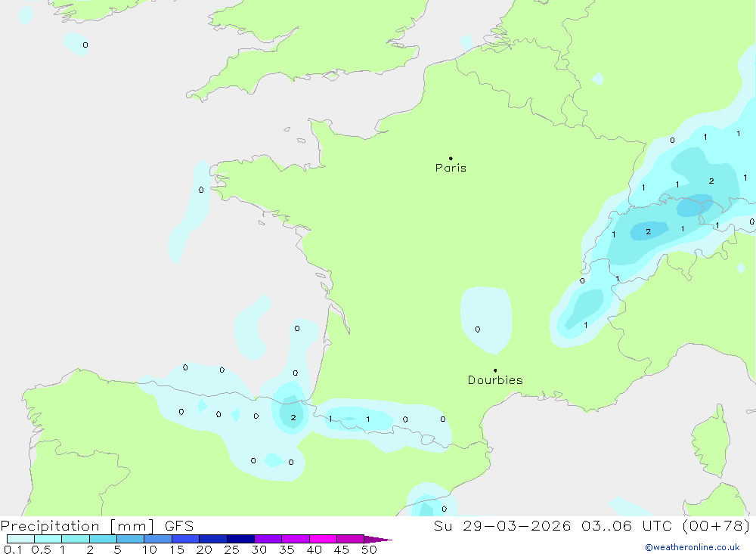This screenshot has height=554, width=756.
Task: Pick the legend swatch between 2 and 5
Action: click(x=103, y=539)
